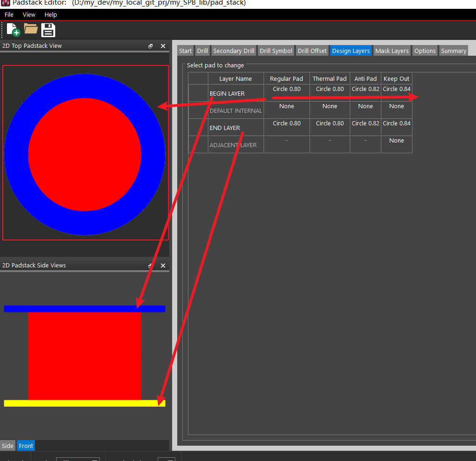
Task: Close the 2D Top Padstack View panel
Action: [x=163, y=46]
